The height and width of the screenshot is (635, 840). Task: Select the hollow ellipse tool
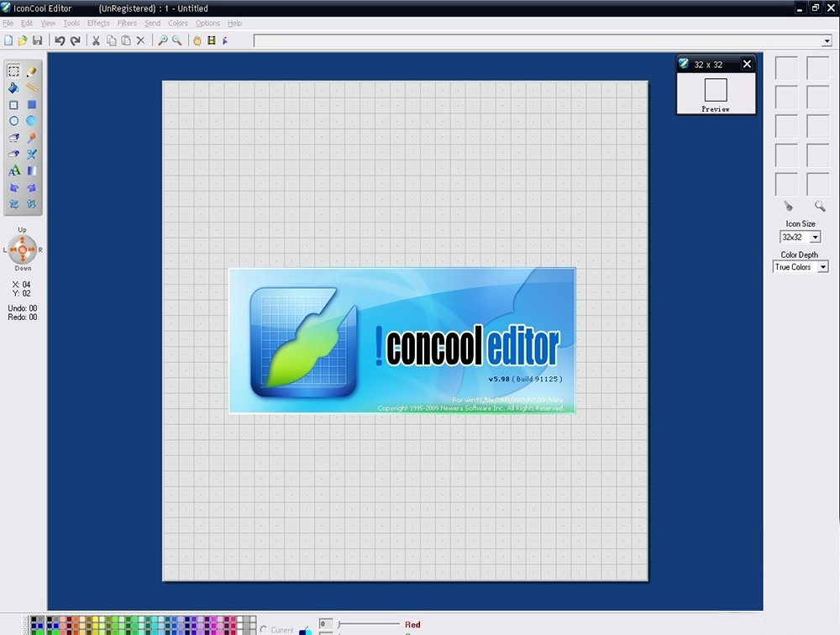[14, 121]
